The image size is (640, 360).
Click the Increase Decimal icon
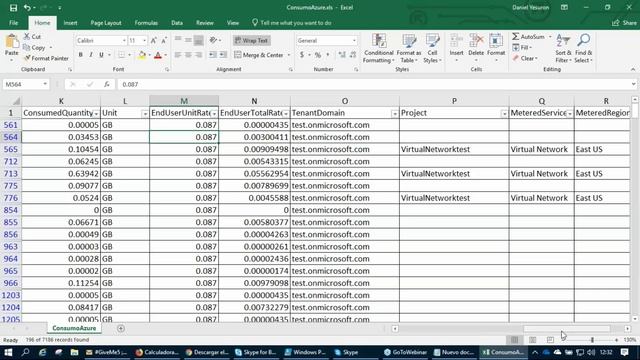coord(342,55)
